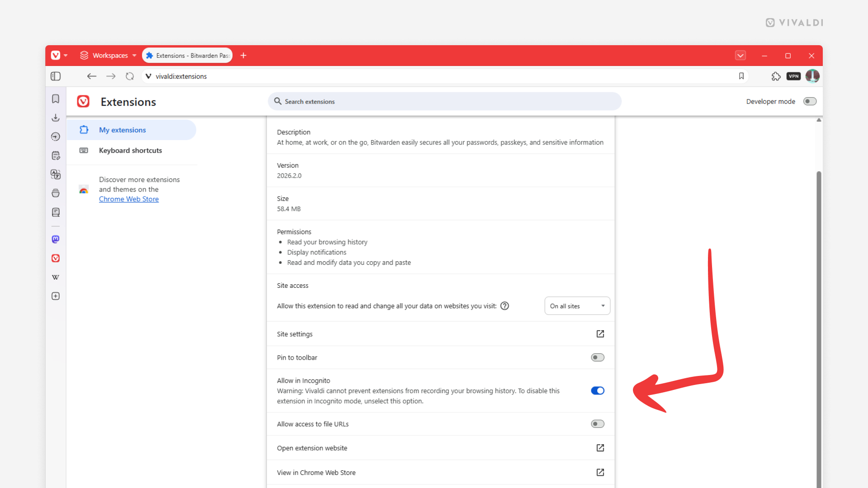The height and width of the screenshot is (488, 868).
Task: Open the Bookmarks panel in the sidebar
Action: pos(56,99)
